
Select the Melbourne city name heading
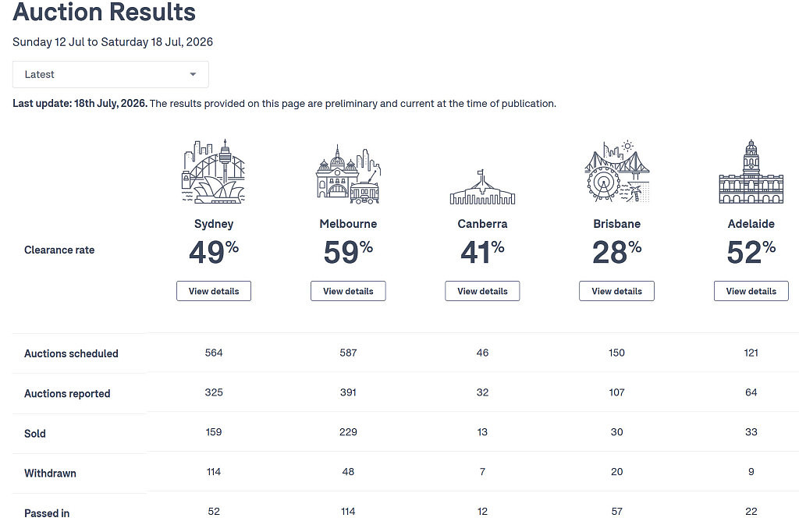tap(348, 224)
